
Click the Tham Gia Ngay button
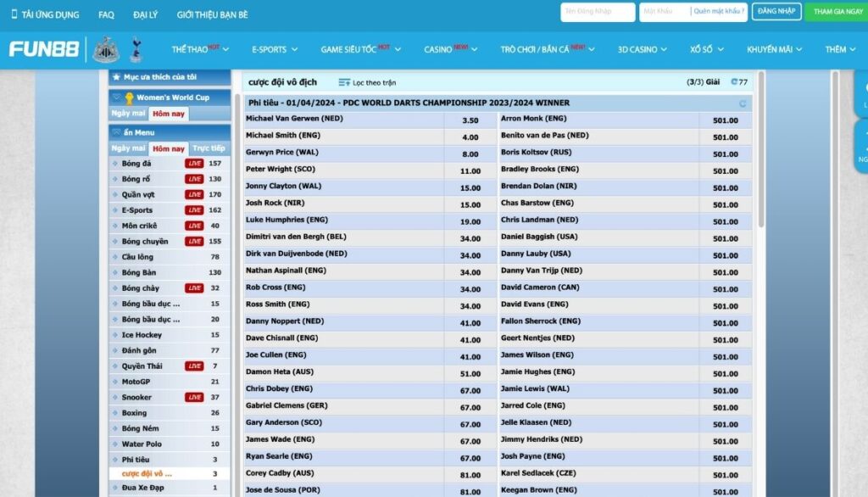(837, 12)
